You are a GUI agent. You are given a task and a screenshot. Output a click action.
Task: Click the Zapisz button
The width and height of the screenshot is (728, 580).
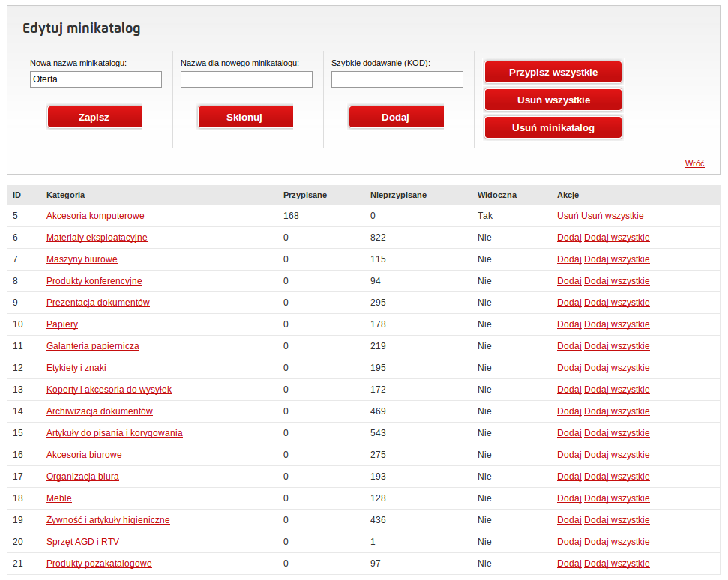point(94,117)
